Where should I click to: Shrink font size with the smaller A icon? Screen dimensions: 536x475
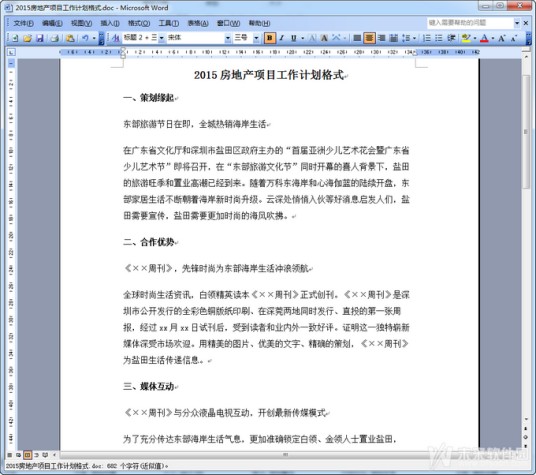pos(514,38)
